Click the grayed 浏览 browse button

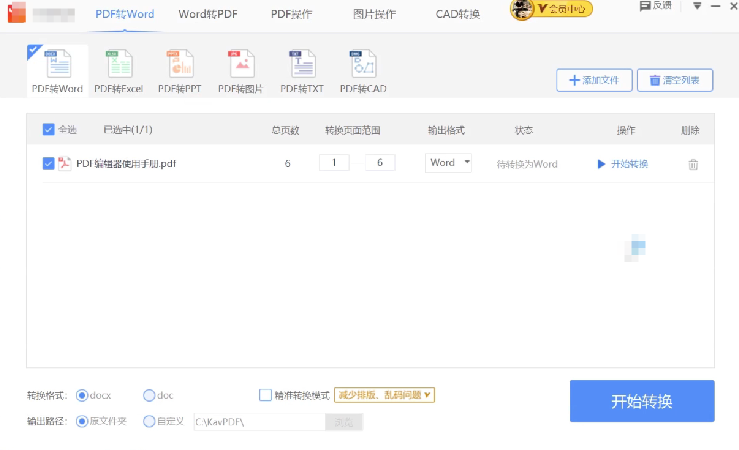coord(344,422)
